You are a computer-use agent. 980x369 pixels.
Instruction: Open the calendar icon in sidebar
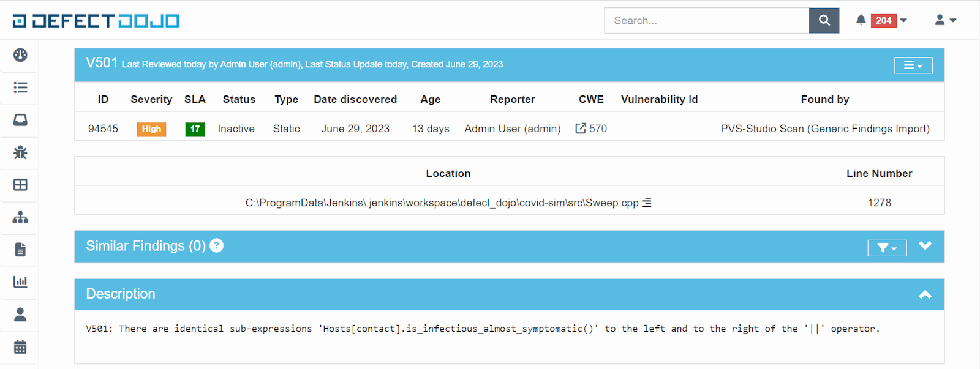coord(20,347)
